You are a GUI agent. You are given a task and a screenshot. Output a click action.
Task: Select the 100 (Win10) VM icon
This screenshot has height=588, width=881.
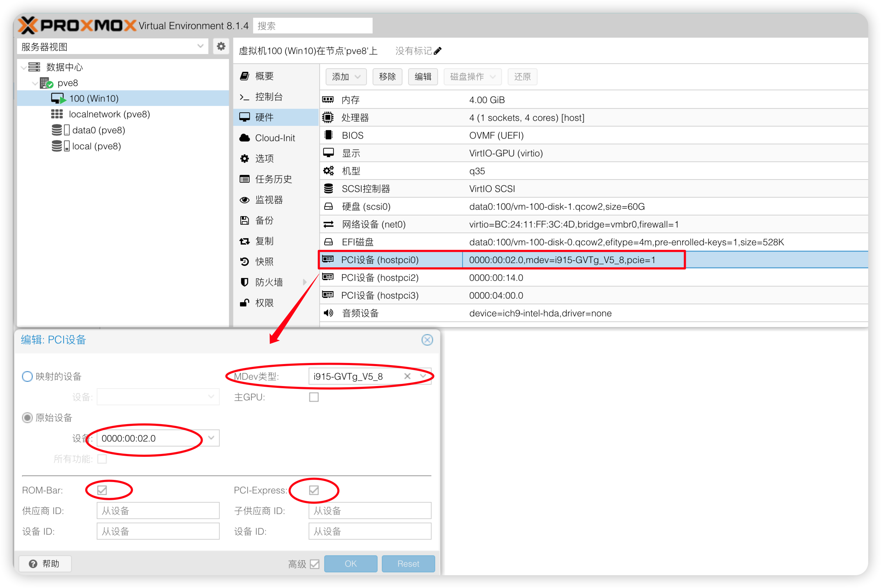[58, 98]
